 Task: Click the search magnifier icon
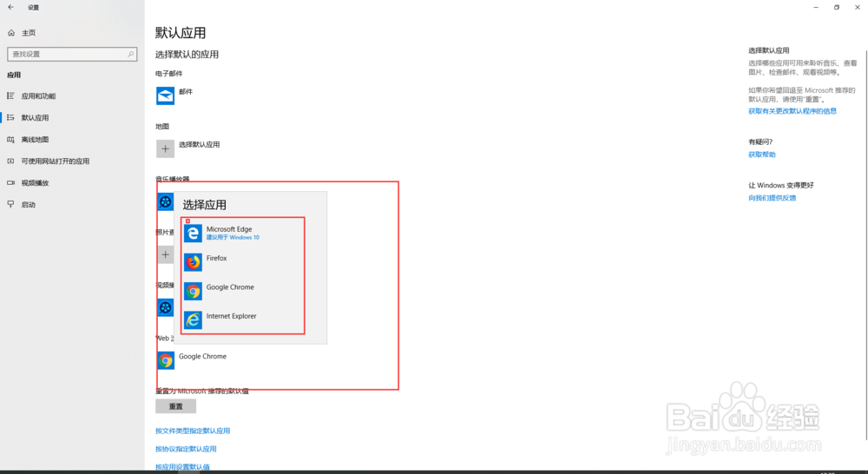[x=131, y=54]
